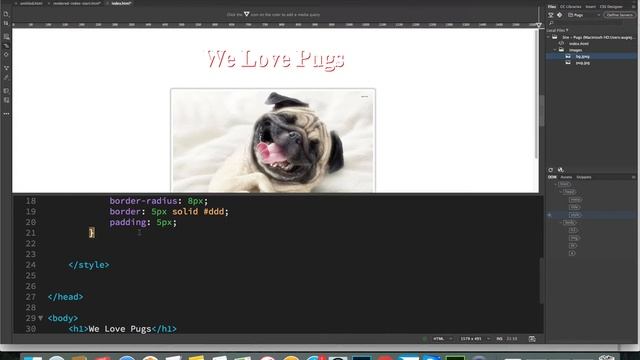Open the window size dropdown in status bar

[475, 339]
